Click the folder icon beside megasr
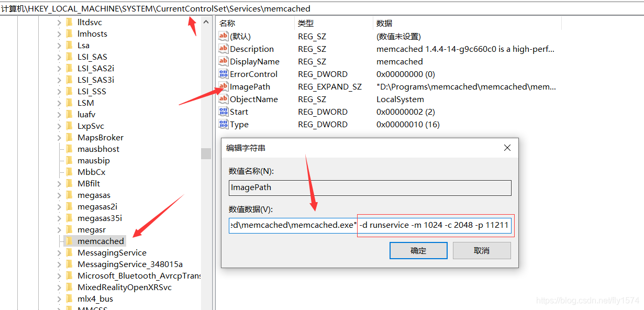 [70, 230]
